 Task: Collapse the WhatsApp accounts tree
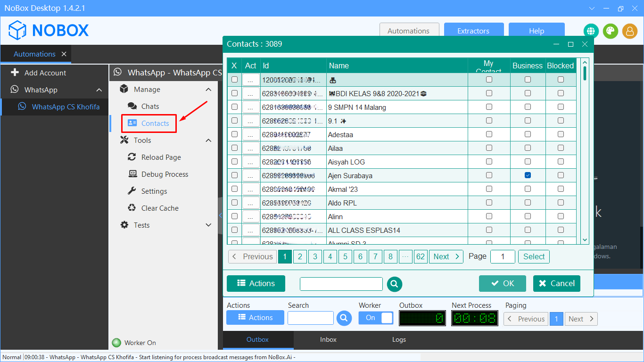(99, 90)
